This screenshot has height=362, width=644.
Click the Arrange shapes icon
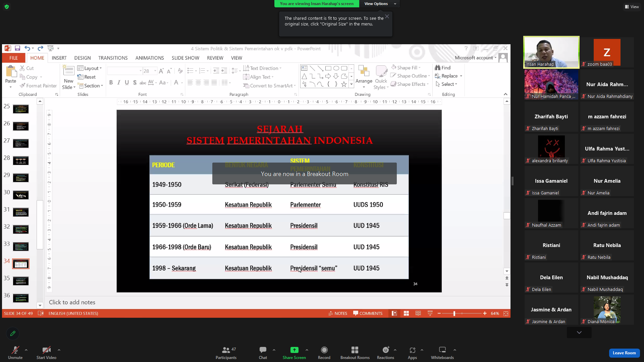[x=364, y=71]
